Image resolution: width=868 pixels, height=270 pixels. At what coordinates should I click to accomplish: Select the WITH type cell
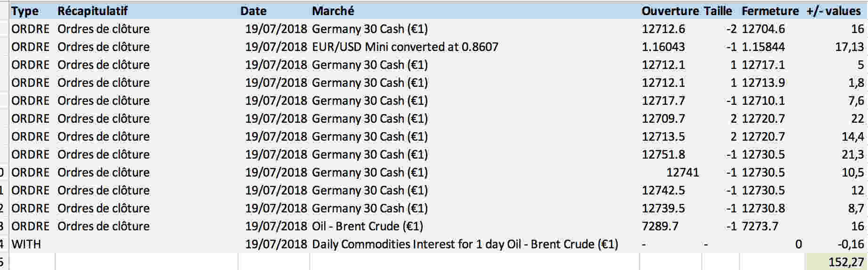pos(26,244)
